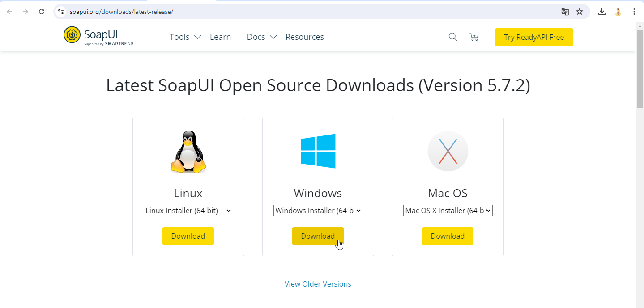The image size is (644, 308).
Task: Bookmark this page with the star icon
Action: click(x=580, y=12)
